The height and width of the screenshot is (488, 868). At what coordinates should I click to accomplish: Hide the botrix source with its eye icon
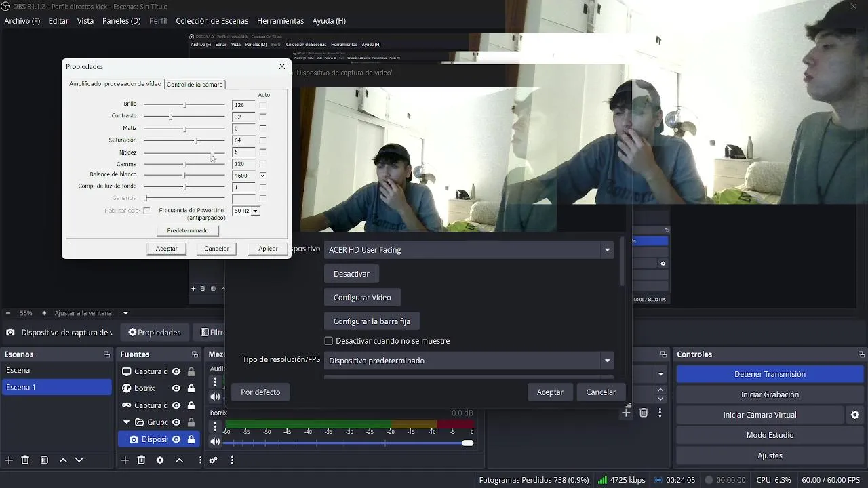click(176, 388)
